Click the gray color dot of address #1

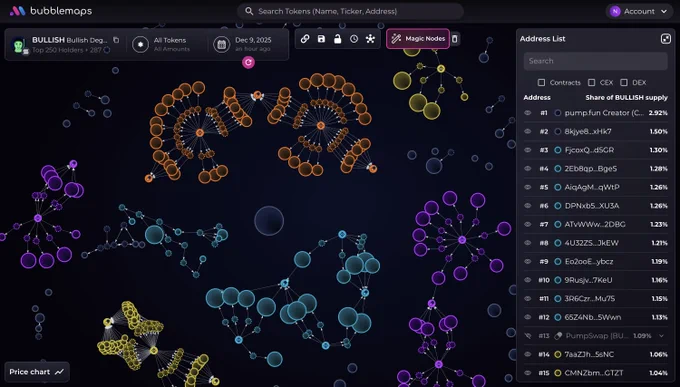tap(558, 113)
